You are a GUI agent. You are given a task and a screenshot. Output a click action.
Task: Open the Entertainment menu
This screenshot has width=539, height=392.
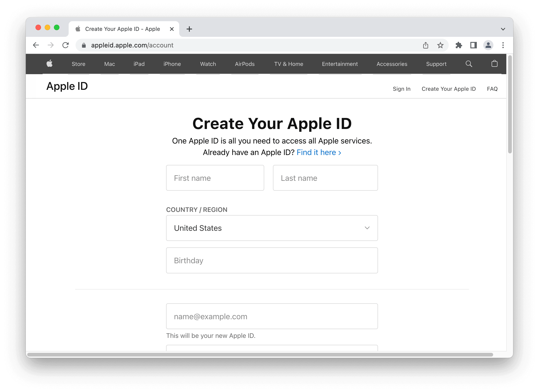pyautogui.click(x=340, y=64)
